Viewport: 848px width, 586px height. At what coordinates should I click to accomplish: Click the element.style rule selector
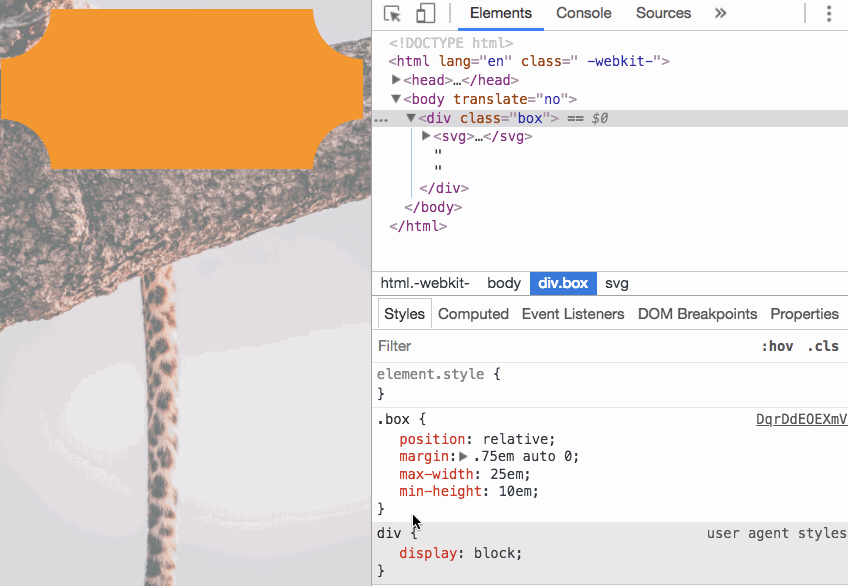(430, 374)
